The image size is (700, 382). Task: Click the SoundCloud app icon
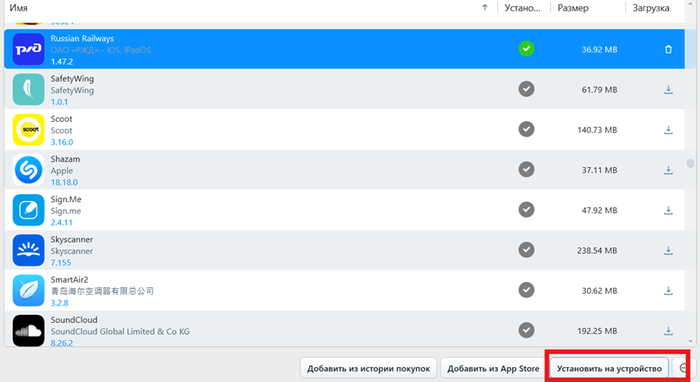29,331
